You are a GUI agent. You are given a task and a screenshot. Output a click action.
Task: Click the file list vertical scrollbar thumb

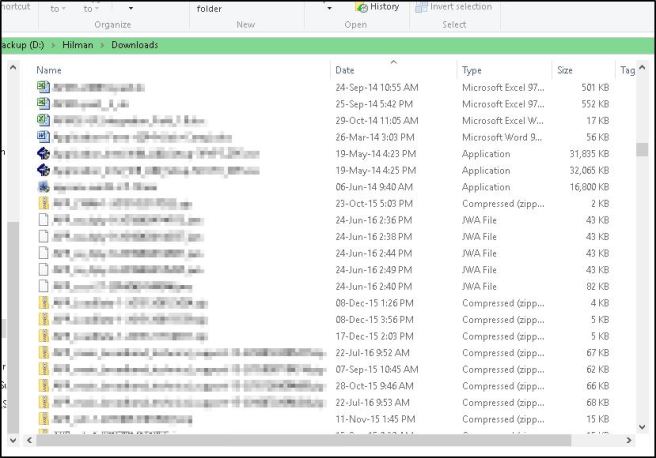642,150
